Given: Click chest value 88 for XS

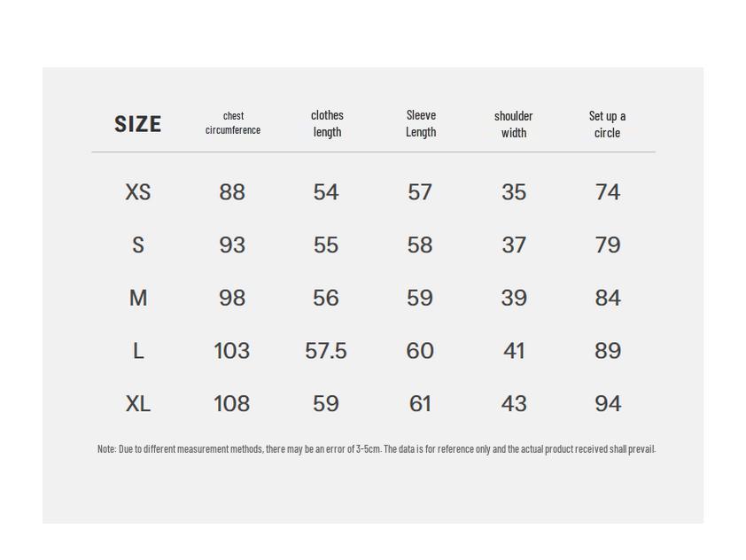Looking at the screenshot, I should (x=232, y=192).
